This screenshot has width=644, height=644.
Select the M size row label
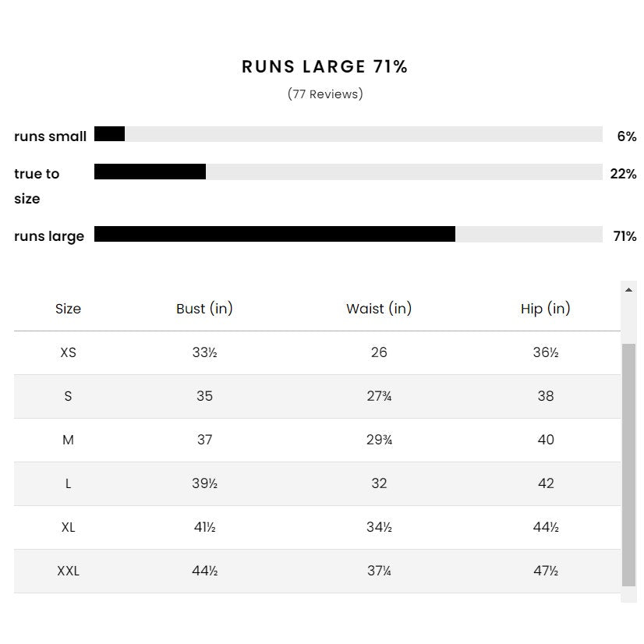[x=68, y=440]
